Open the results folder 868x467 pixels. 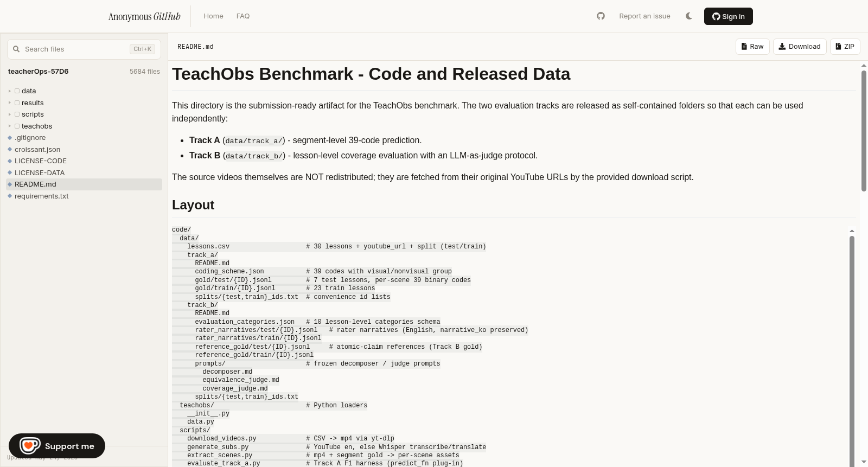click(33, 103)
